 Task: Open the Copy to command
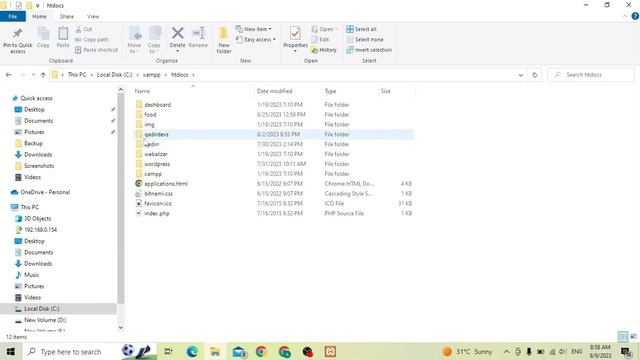pos(154,40)
